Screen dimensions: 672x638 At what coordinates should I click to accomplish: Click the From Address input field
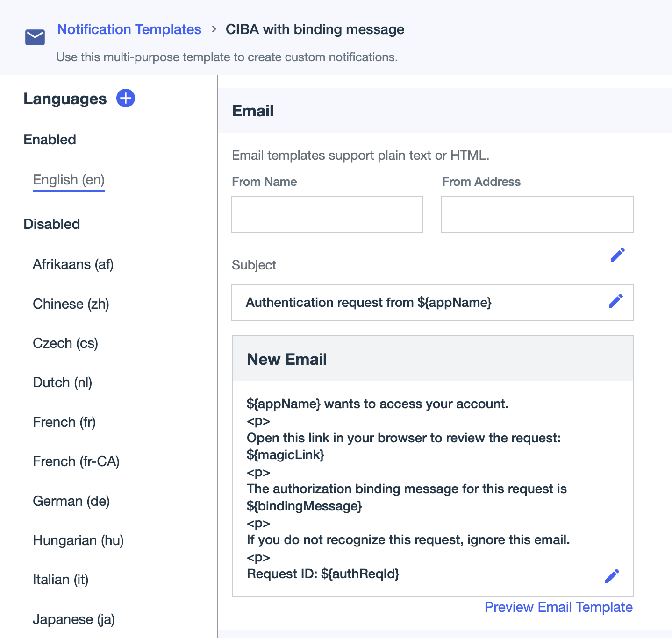[536, 214]
